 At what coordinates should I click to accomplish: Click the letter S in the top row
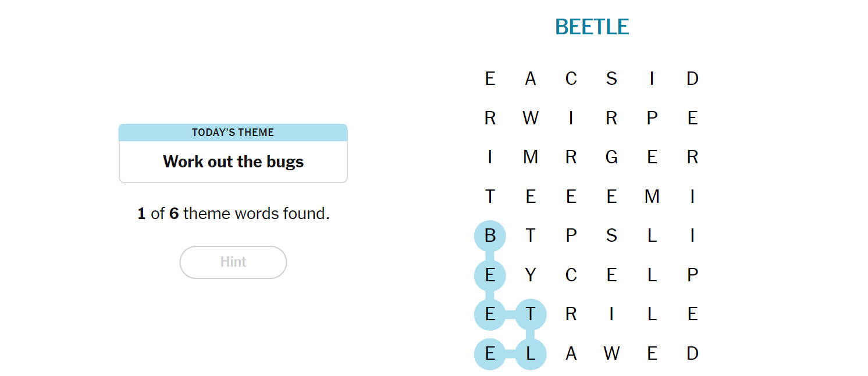(x=611, y=78)
